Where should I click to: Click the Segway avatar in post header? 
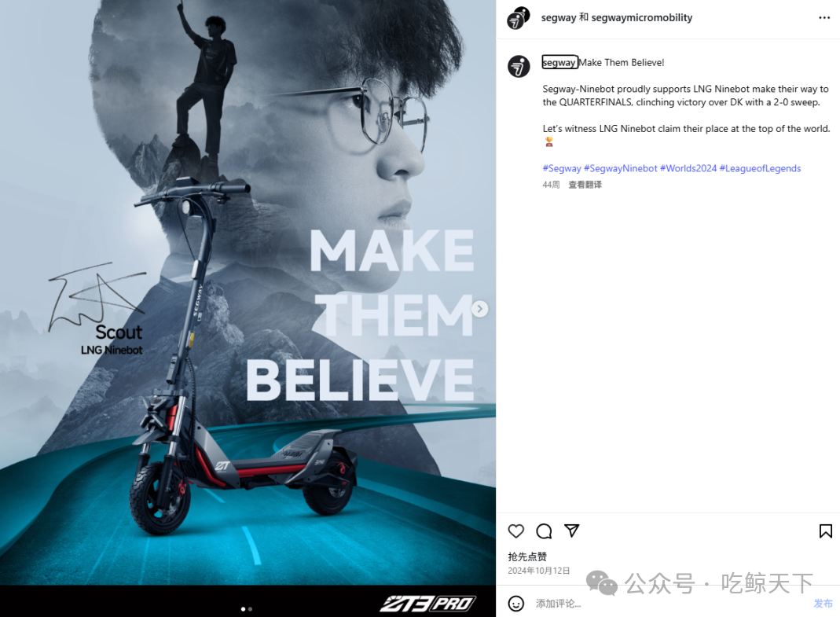(x=518, y=18)
